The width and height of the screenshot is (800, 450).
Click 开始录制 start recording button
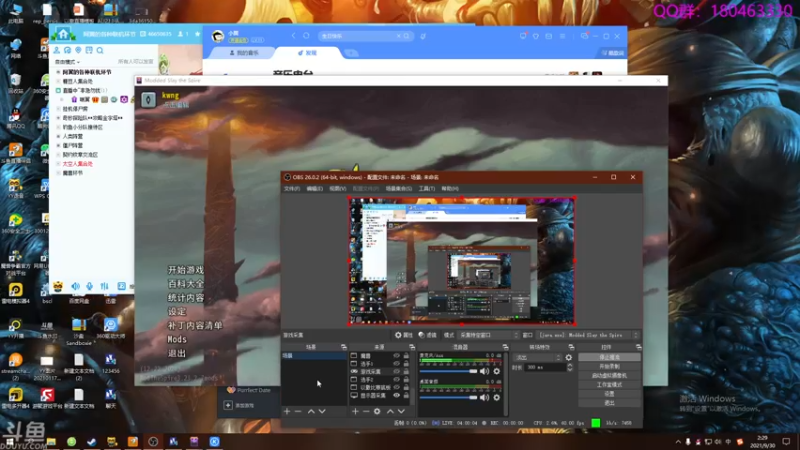(609, 366)
